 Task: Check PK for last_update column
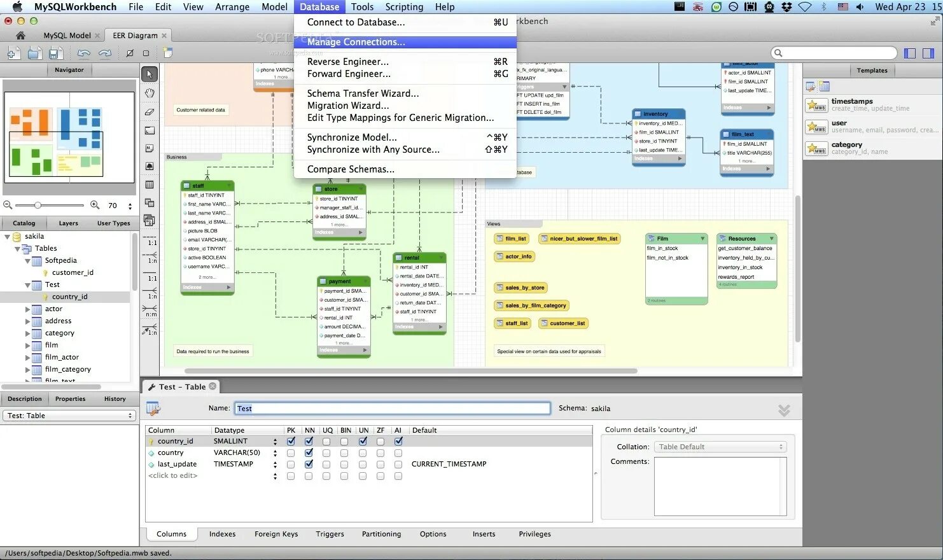[291, 465]
